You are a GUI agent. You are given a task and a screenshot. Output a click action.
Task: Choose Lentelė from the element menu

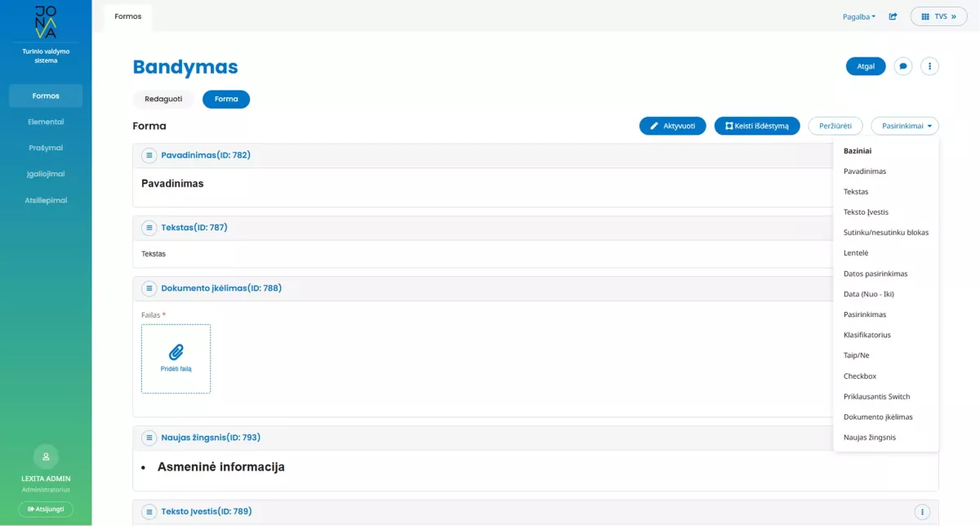(856, 253)
